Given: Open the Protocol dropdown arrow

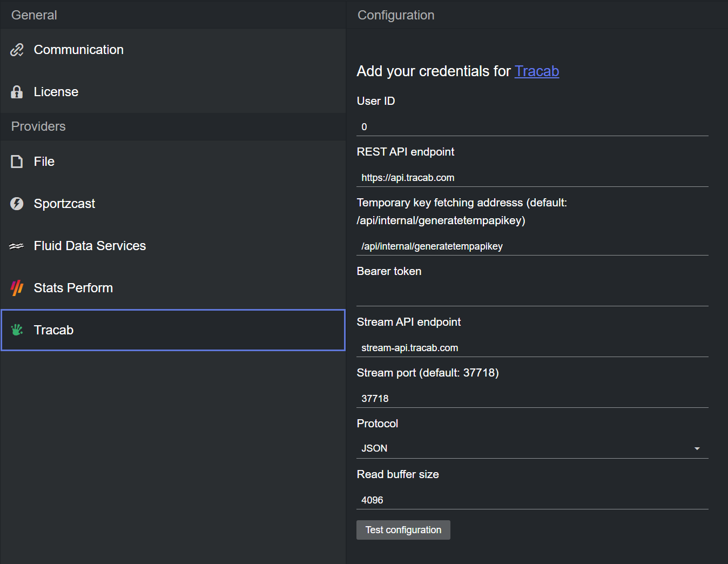Looking at the screenshot, I should coord(697,448).
